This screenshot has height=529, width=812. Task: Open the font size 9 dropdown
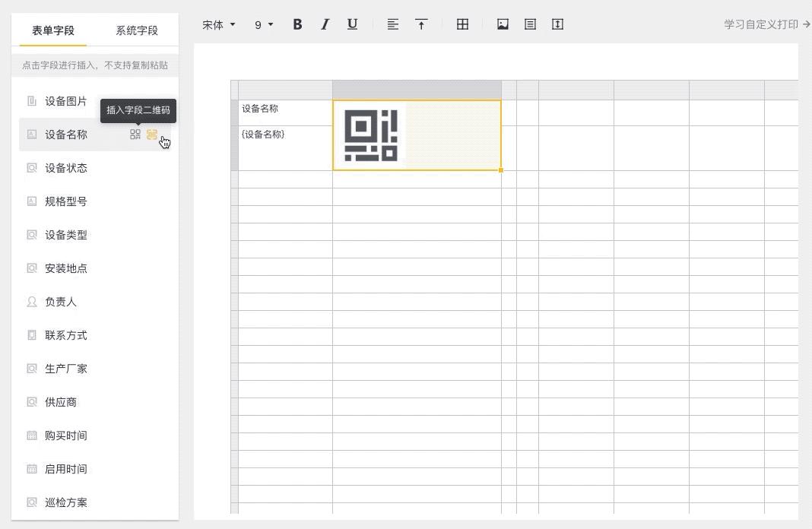263,24
